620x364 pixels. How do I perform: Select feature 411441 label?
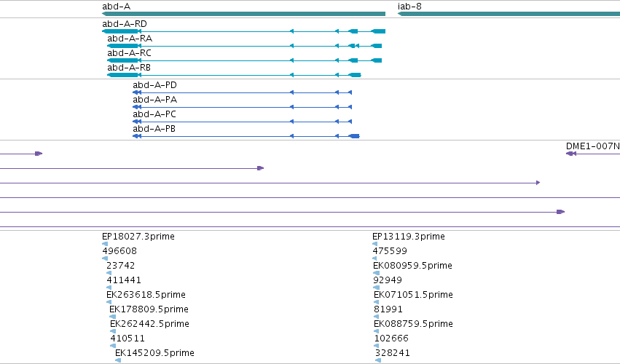124,280
